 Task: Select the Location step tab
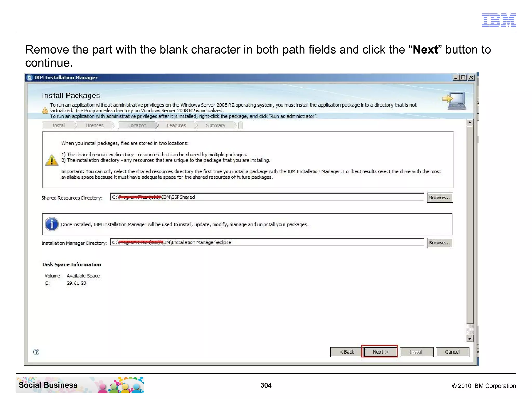[x=137, y=125]
